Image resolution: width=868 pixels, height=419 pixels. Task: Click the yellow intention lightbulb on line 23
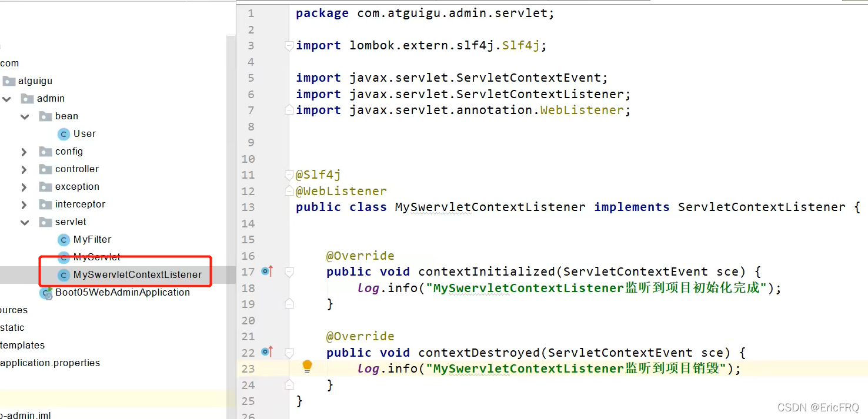click(307, 367)
